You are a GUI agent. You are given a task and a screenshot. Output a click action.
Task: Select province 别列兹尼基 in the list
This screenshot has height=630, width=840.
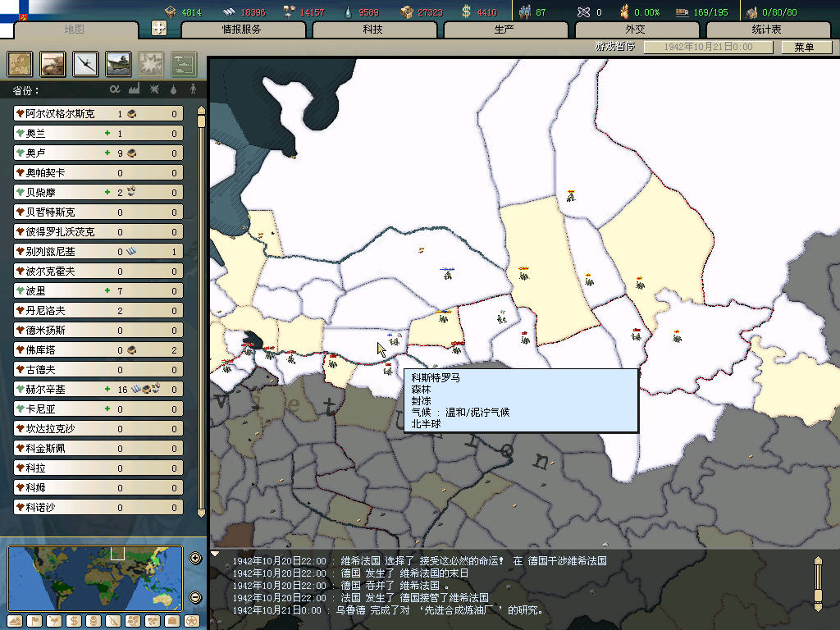tap(98, 251)
